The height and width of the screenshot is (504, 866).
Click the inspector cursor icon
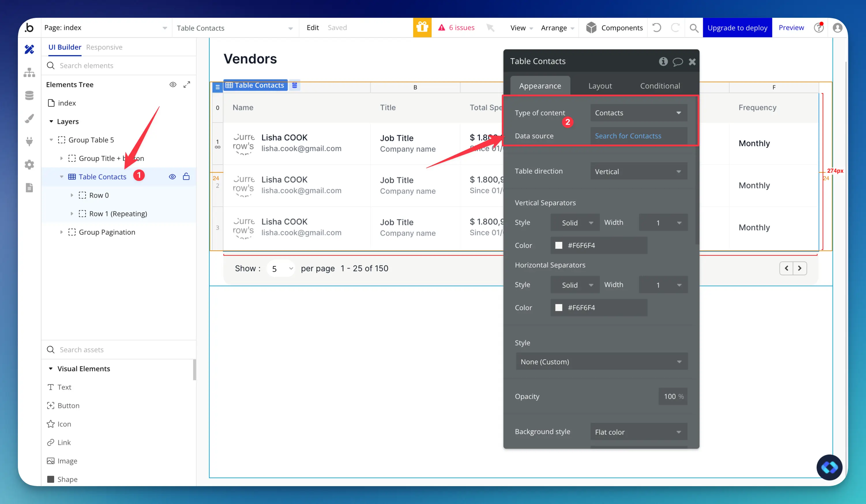coord(491,27)
